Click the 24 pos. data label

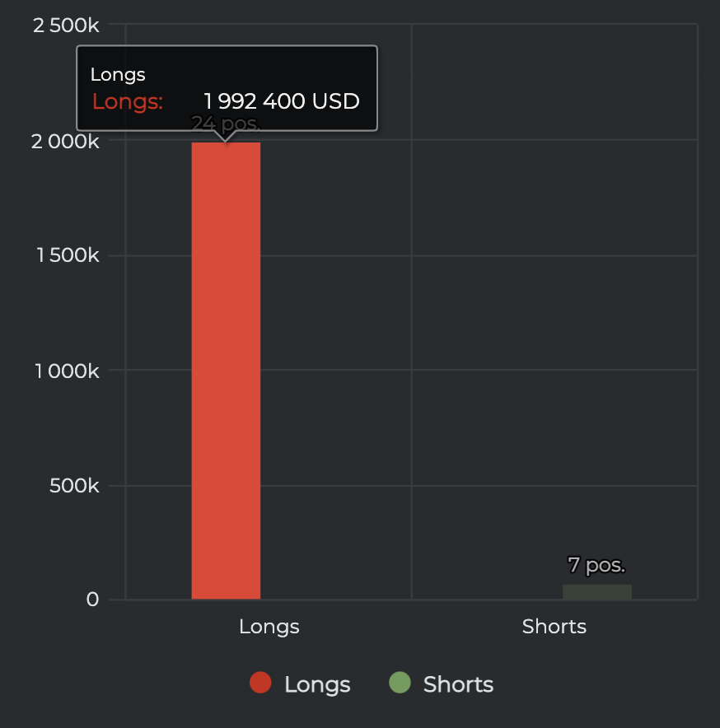click(226, 124)
